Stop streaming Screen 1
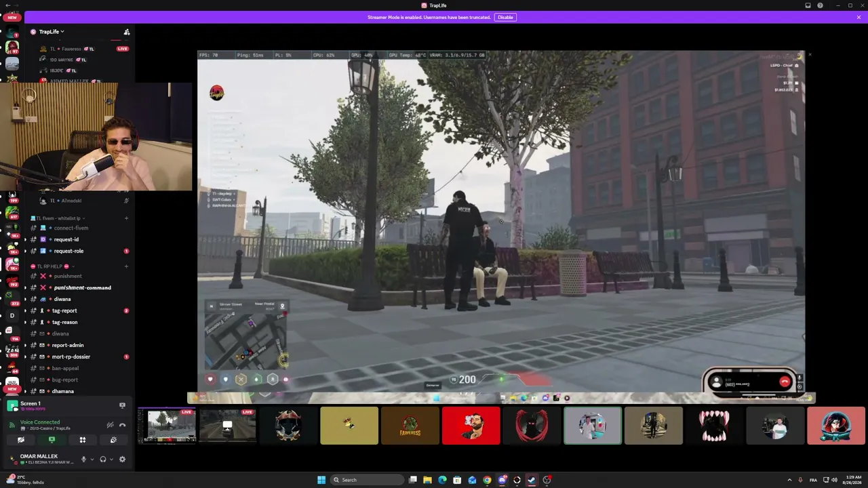 pyautogui.click(x=122, y=405)
